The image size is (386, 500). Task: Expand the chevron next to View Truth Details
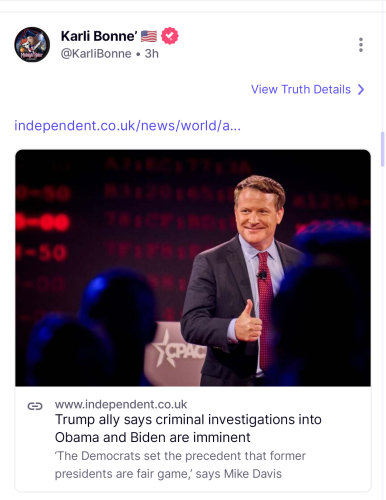361,89
